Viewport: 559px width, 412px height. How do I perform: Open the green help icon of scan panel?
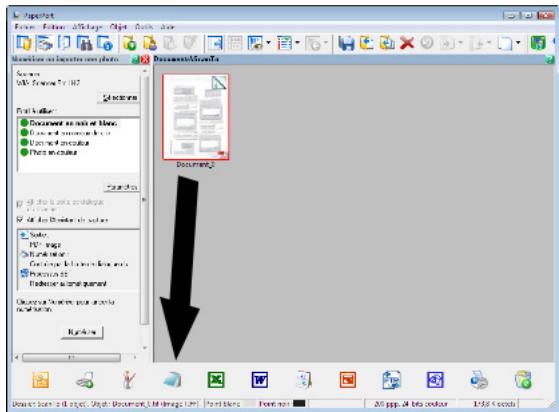[135, 60]
